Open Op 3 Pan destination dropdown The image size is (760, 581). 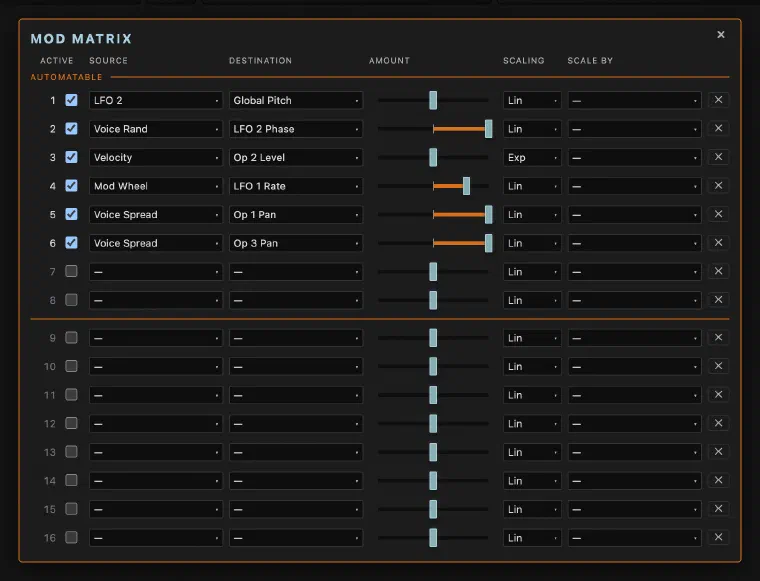coord(296,243)
